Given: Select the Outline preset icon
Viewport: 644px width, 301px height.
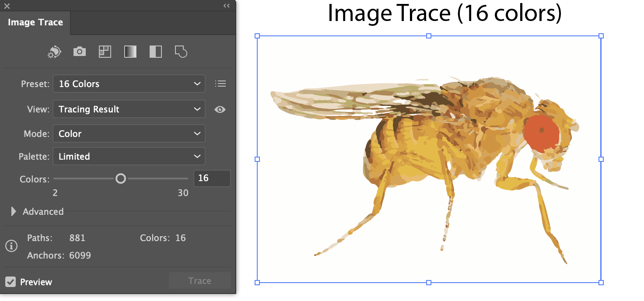Looking at the screenshot, I should (181, 52).
